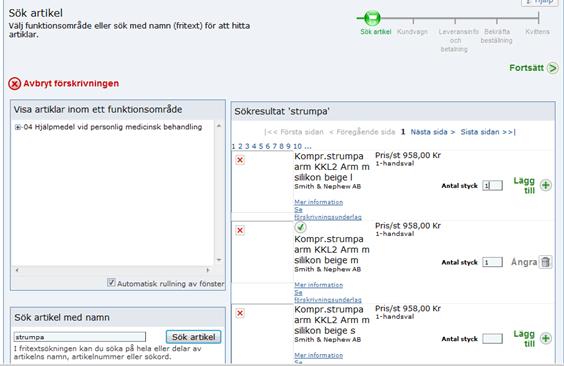Click the function area list scroll up arrow

click(x=219, y=126)
